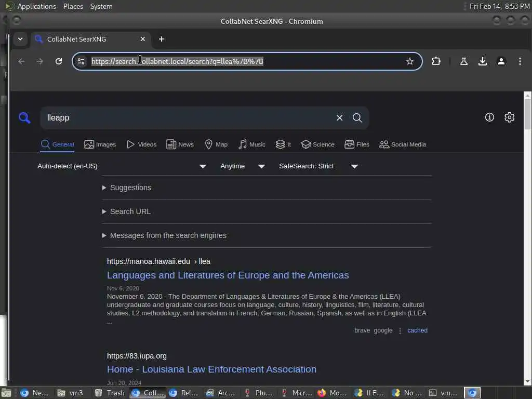Click the Fri Feb 14 clock
532x399 pixels.
point(499,6)
